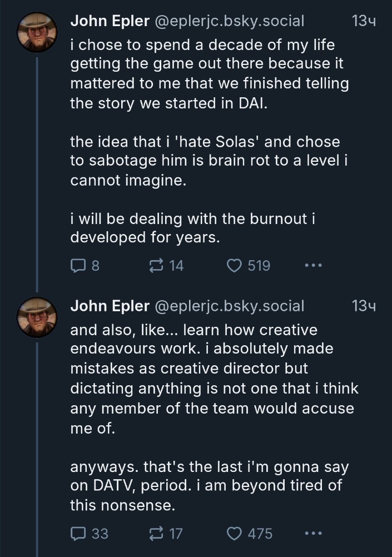The width and height of the screenshot is (392, 557).
Task: Open the more options menu on the first post
Action: pos(314,266)
